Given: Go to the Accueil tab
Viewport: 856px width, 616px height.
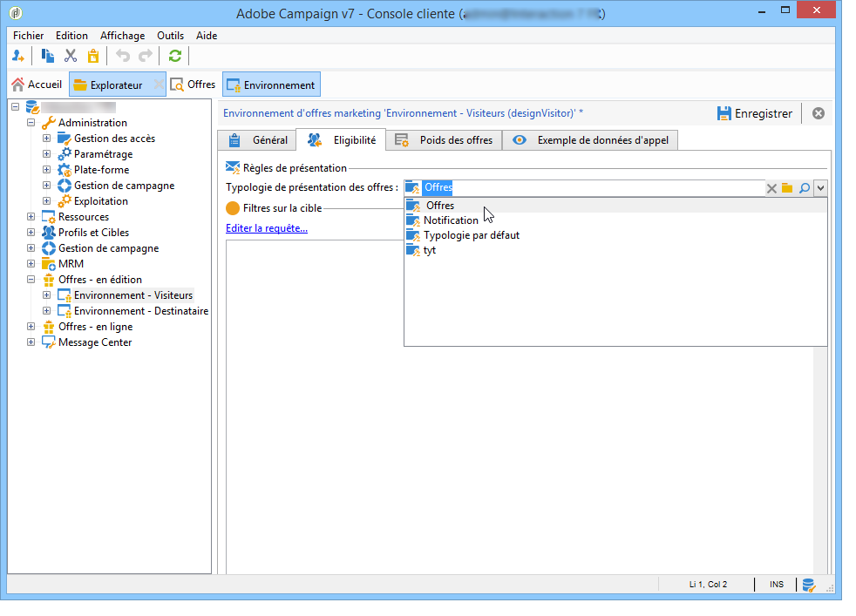Looking at the screenshot, I should tap(37, 85).
